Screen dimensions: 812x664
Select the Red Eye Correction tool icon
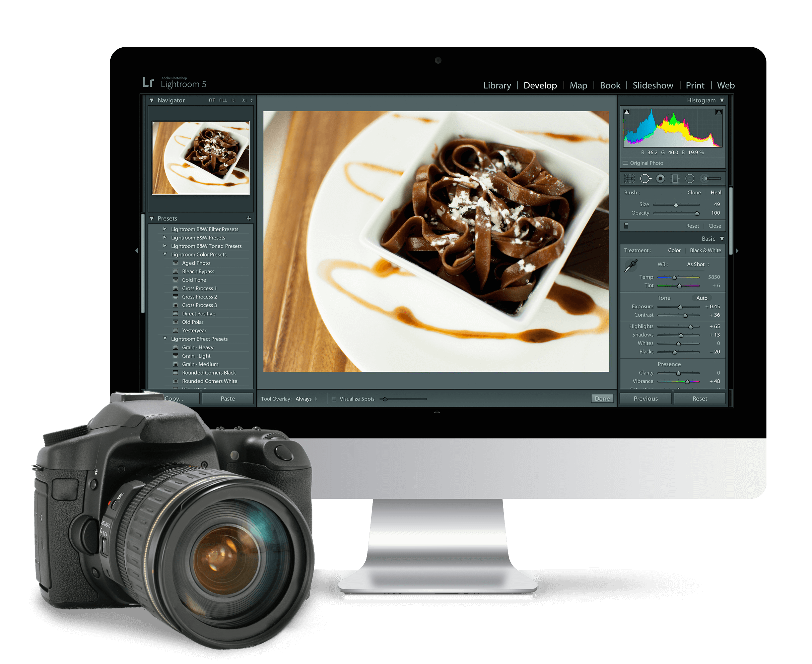660,179
